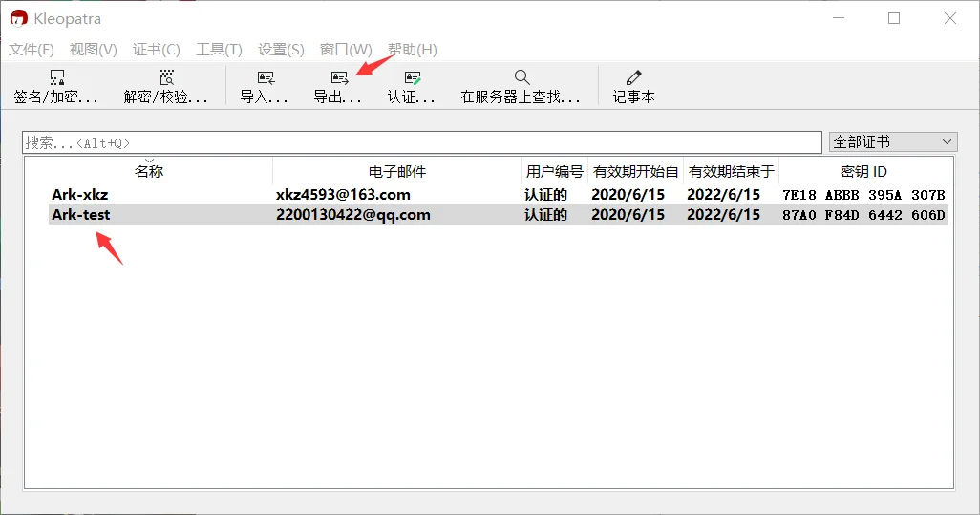This screenshot has height=515, width=980.
Task: Click key ID 7E18 ABBB 395A 307B
Action: click(x=863, y=195)
